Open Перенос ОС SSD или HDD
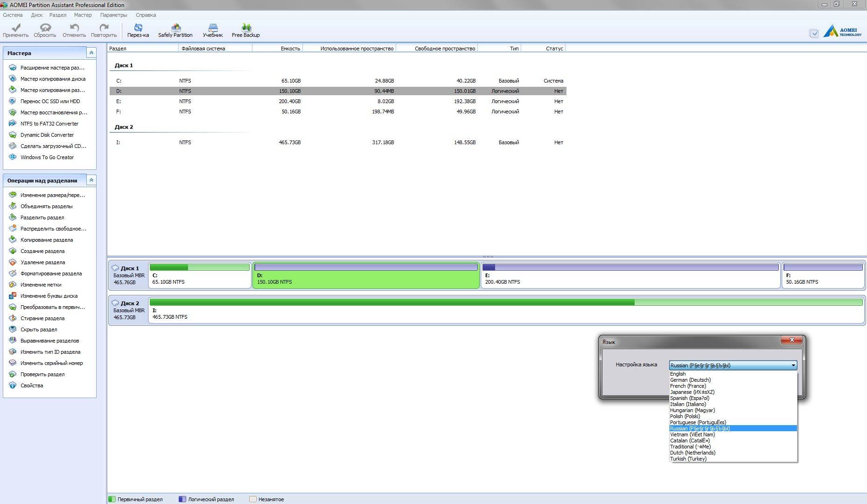 coord(50,101)
